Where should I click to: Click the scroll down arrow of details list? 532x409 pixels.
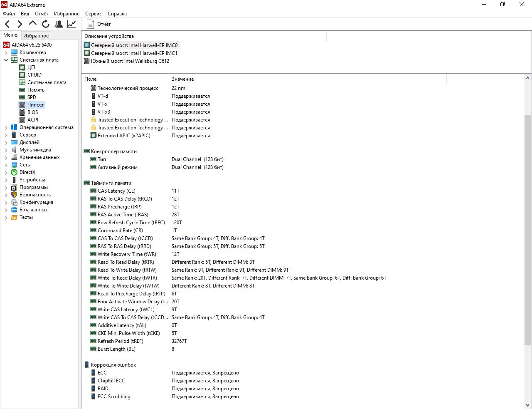(x=528, y=405)
